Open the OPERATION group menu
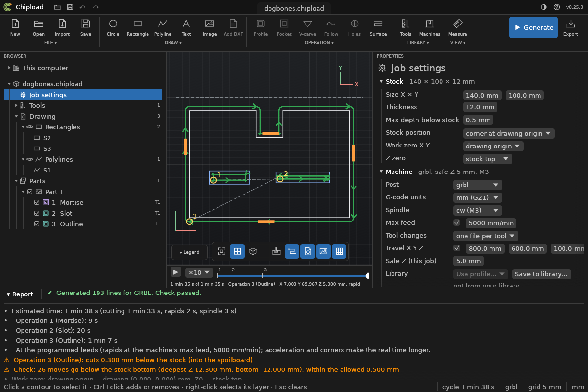 coord(319,43)
